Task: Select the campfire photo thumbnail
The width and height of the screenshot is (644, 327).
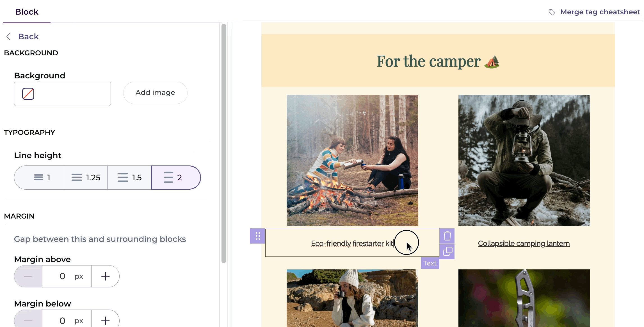Action: [x=352, y=160]
